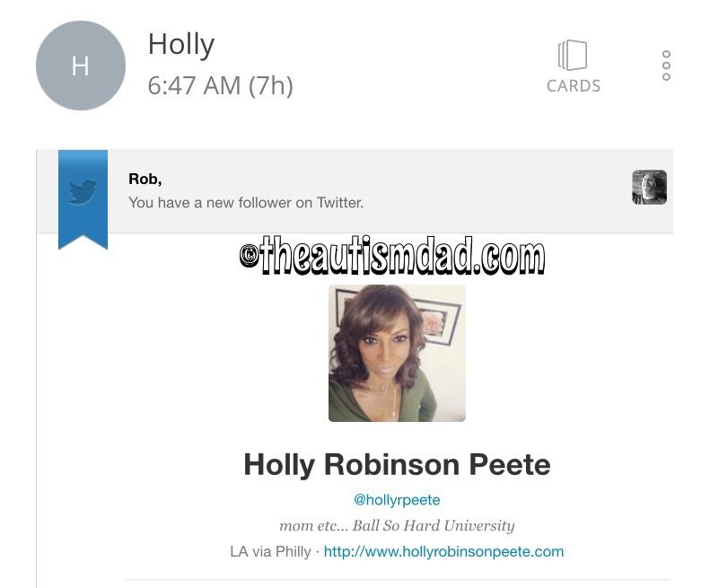Click the theautismdad.com watermark text
710x588 pixels.
tap(392, 257)
